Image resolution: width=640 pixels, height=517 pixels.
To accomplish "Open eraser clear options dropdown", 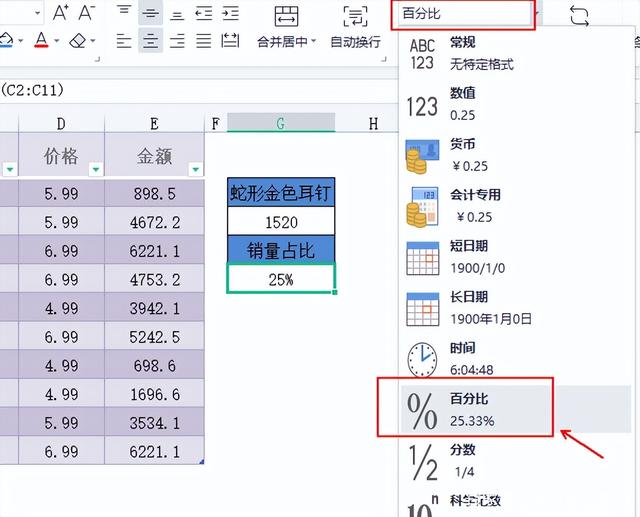I will click(93, 40).
